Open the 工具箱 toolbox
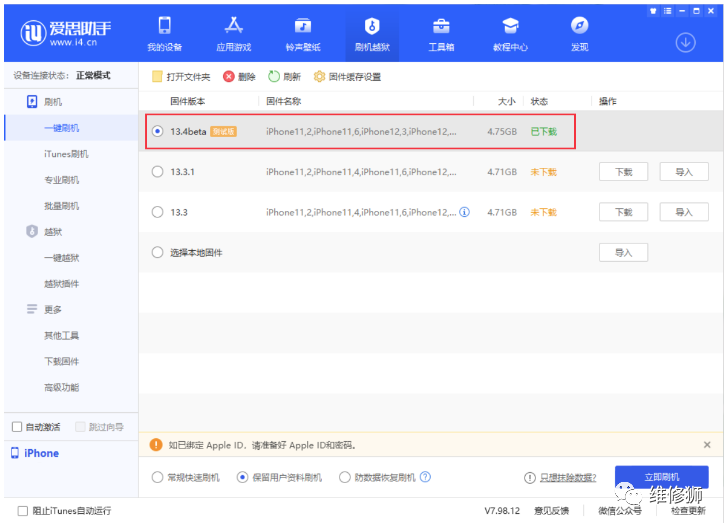 (x=441, y=33)
